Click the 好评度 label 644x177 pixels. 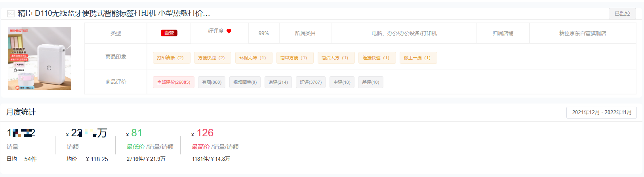pyautogui.click(x=216, y=31)
